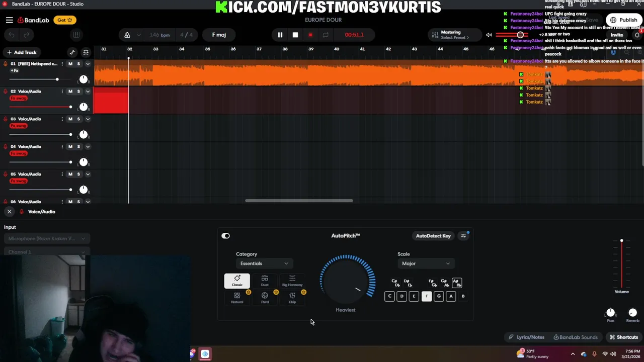The width and height of the screenshot is (644, 362).
Task: Select the Third AutoPitch effect
Action: (265, 298)
